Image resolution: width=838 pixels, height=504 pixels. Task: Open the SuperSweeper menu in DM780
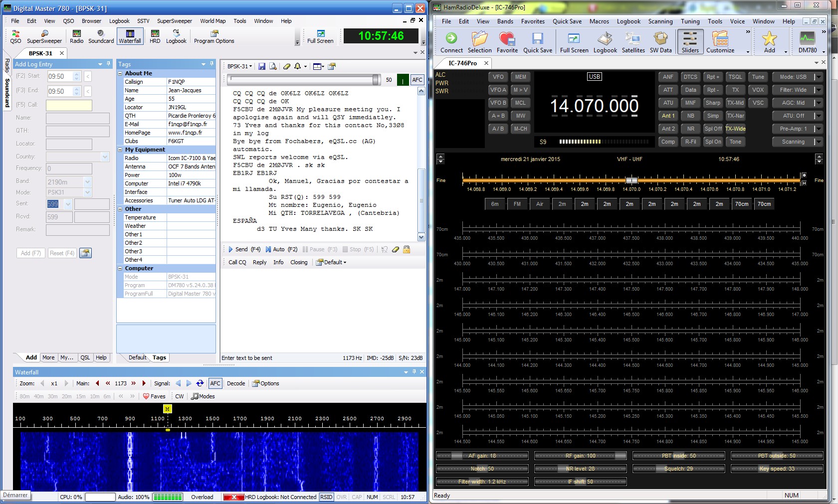pos(175,21)
